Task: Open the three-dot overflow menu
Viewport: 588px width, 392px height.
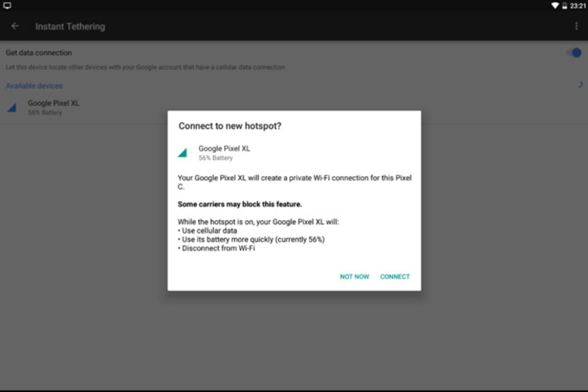Action: (x=576, y=26)
